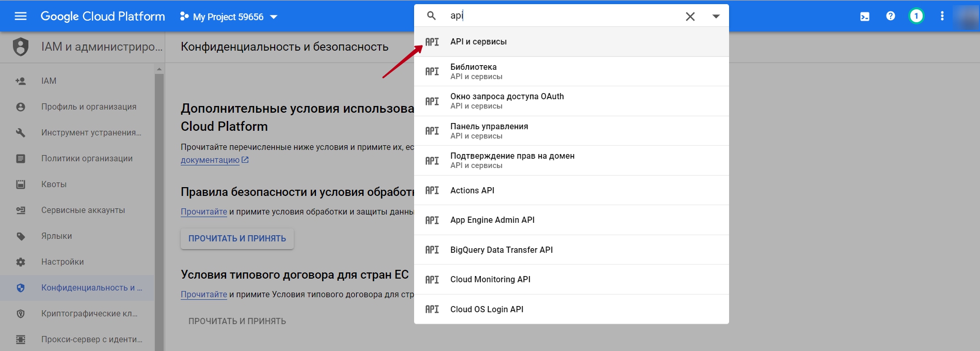Click API icon beside Actions API
This screenshot has width=980, height=351.
(x=432, y=190)
